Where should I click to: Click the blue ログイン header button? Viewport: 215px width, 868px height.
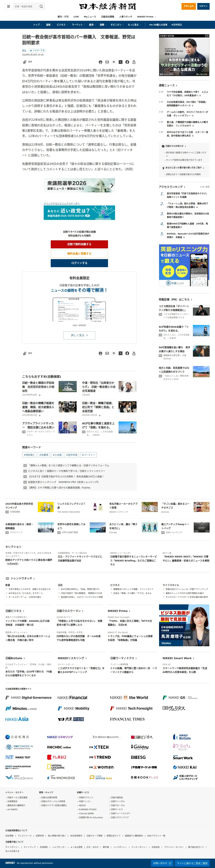pos(204,6)
